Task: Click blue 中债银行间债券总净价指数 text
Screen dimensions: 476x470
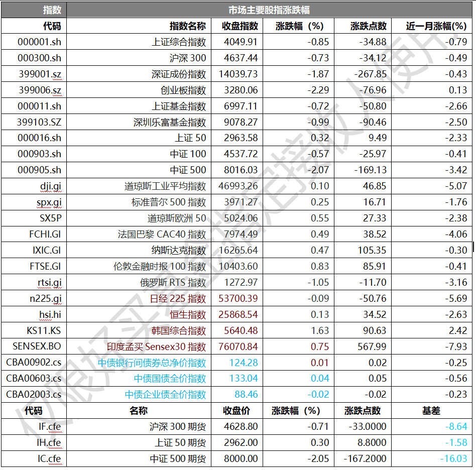Action: 152,363
